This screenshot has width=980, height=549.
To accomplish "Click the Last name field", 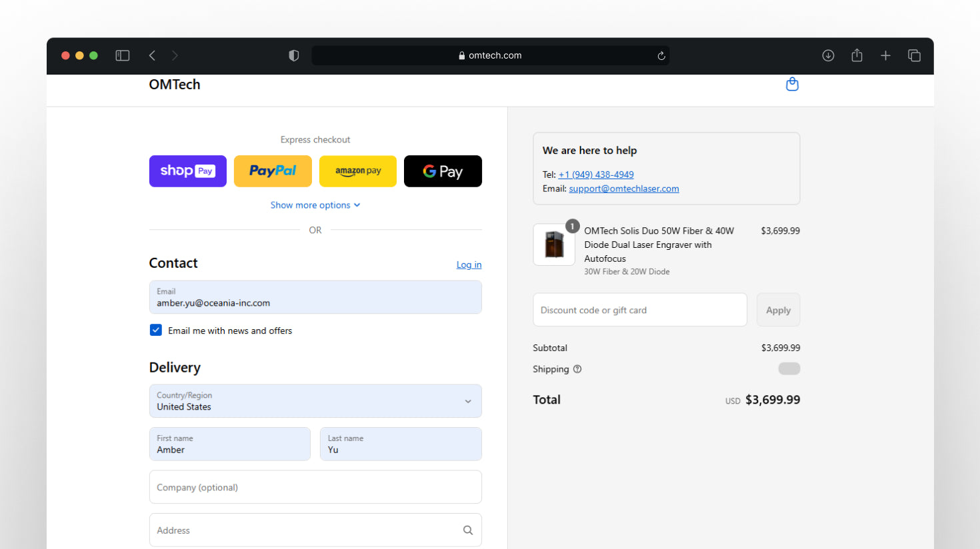I will tap(401, 444).
